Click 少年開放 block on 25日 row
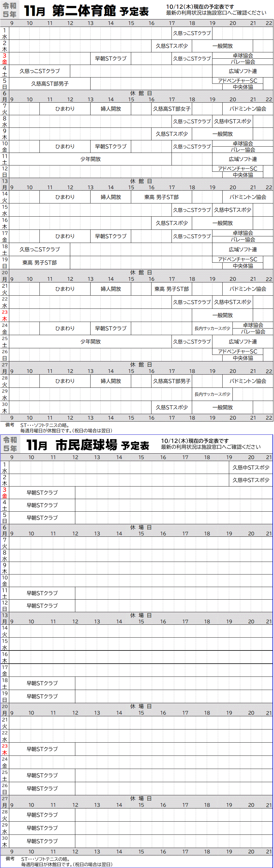274x868 pixels. (x=91, y=342)
